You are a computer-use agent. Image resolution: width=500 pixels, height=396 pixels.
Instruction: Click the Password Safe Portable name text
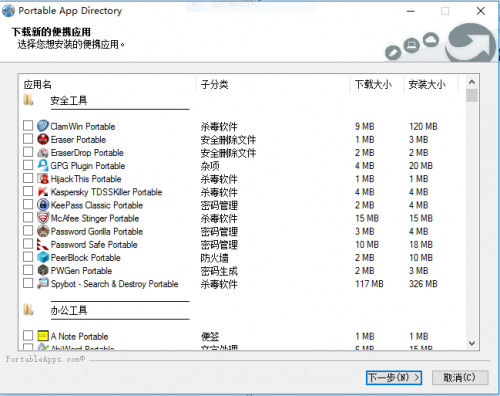(94, 245)
